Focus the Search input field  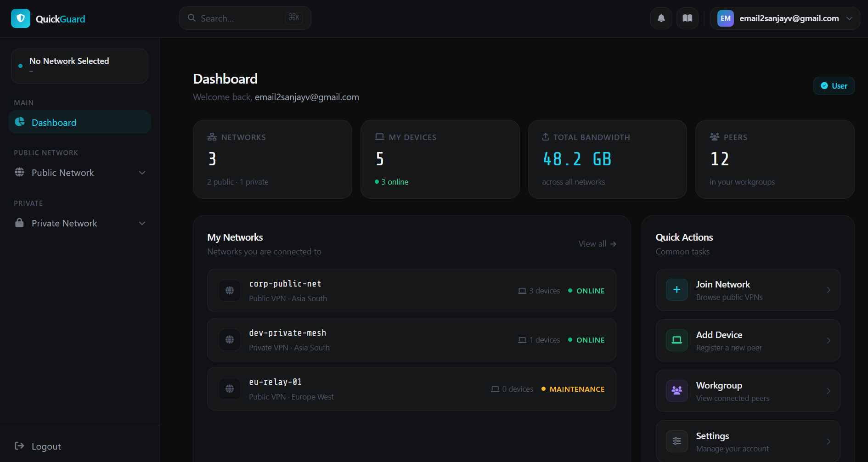pyautogui.click(x=245, y=18)
